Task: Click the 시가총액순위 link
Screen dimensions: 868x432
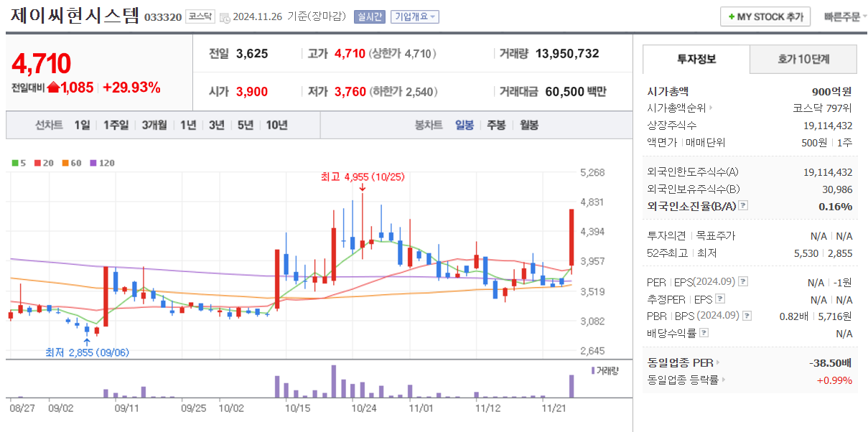Action: pos(677,108)
